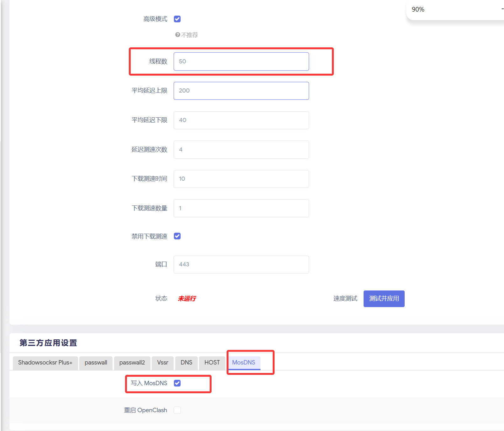Image resolution: width=504 pixels, height=431 pixels.
Task: Select the 平均延迟下限 text box
Action: [x=241, y=120]
